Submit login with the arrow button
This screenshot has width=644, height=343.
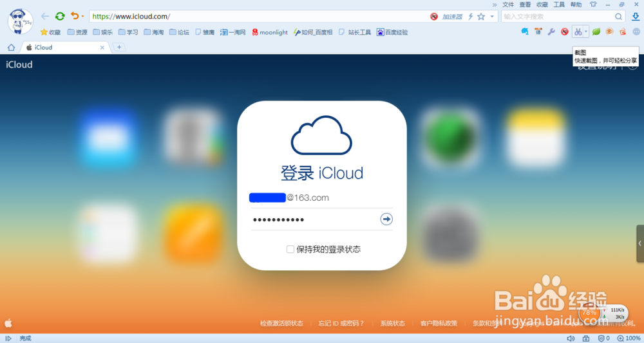386,219
